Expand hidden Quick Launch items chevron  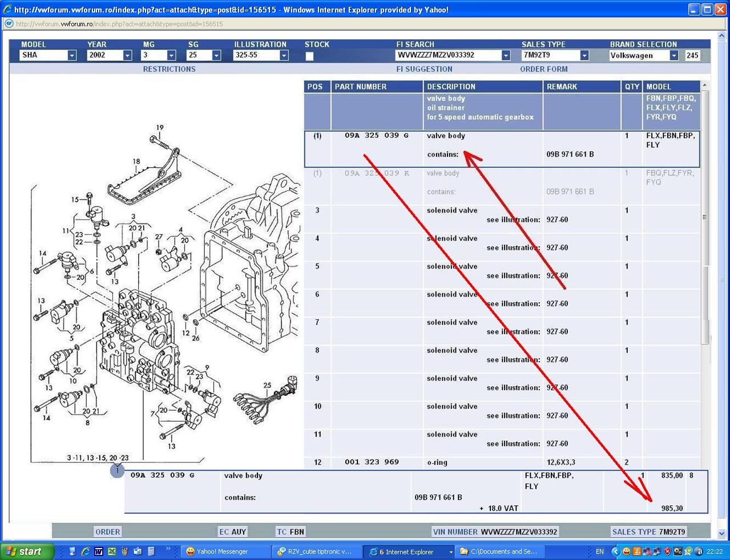[x=168, y=550]
